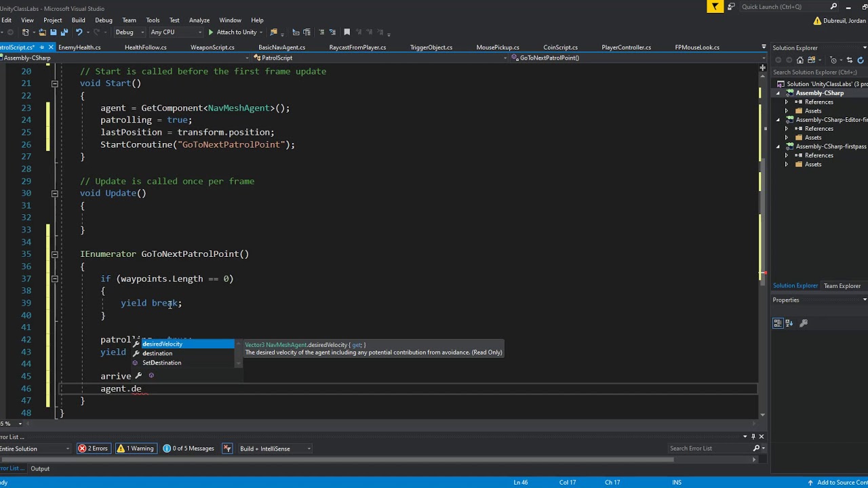The image size is (868, 488).
Task: Start debugging with Attach to Unity
Action: point(233,32)
